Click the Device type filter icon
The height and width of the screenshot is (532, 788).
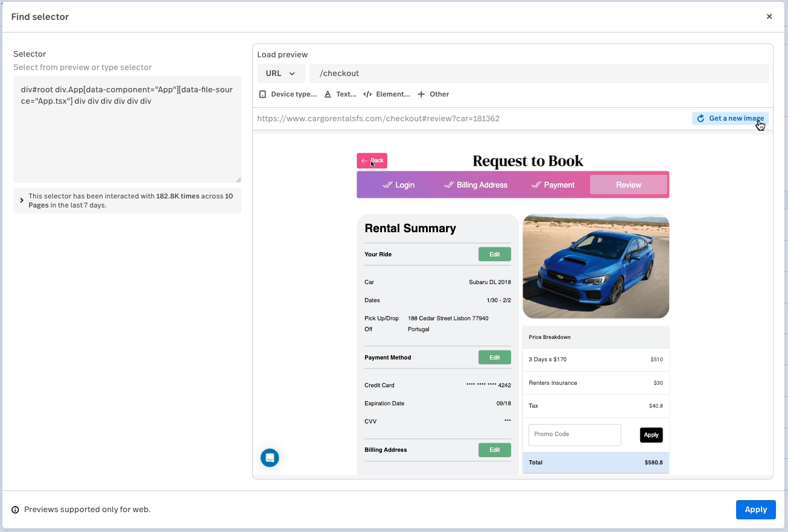(262, 94)
